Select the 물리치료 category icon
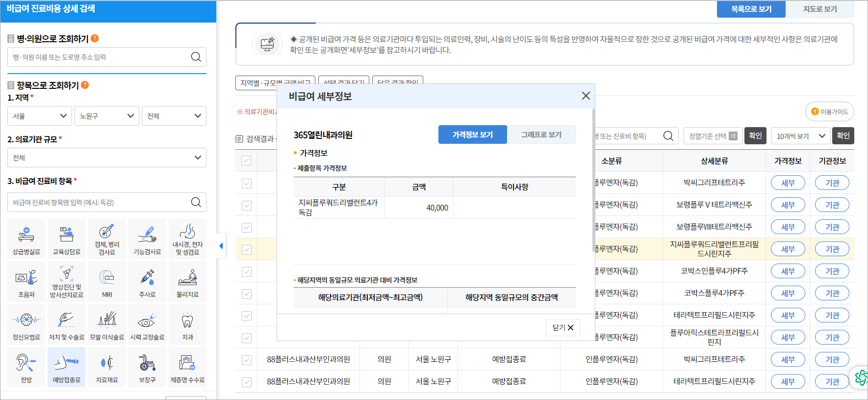 tap(187, 282)
